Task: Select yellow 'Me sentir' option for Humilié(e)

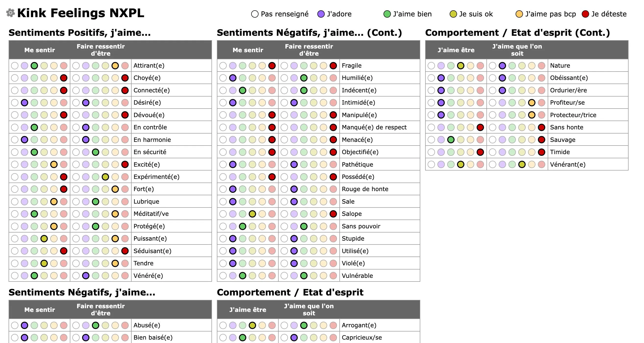Action: [252, 78]
